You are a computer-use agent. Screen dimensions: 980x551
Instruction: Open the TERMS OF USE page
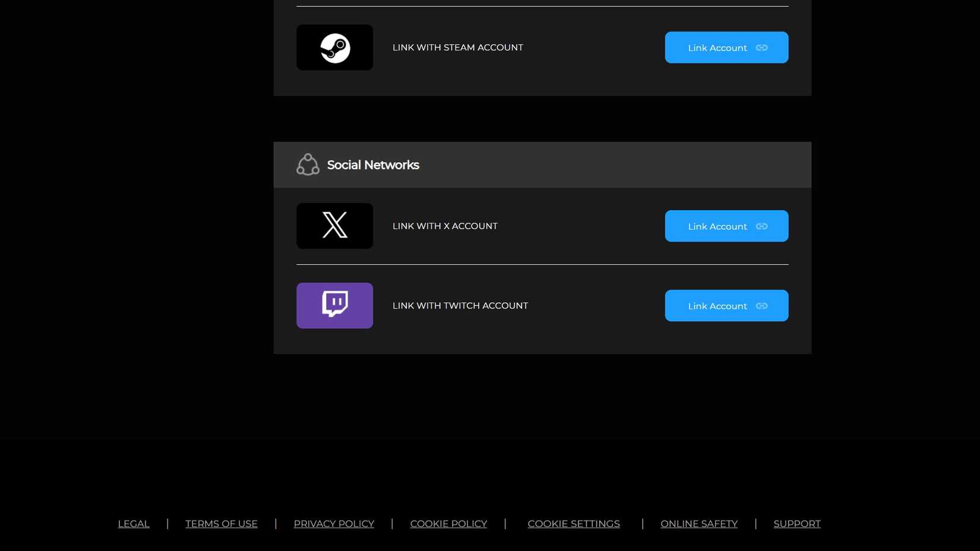coord(221,524)
